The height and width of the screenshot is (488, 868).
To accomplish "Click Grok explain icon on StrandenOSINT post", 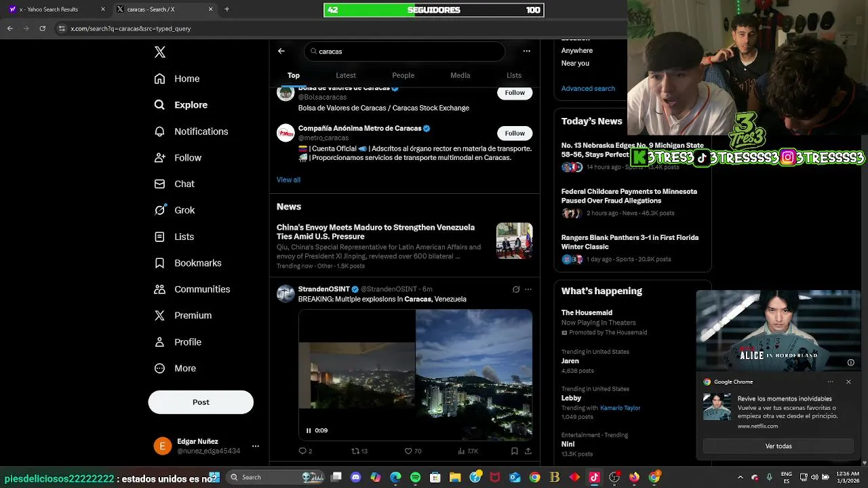I will pos(516,289).
